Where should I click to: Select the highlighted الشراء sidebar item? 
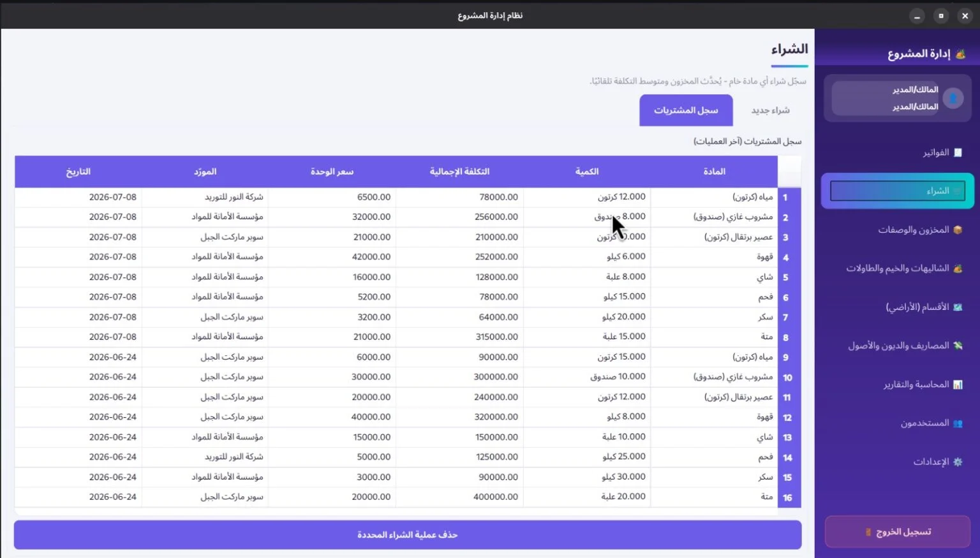tap(898, 191)
